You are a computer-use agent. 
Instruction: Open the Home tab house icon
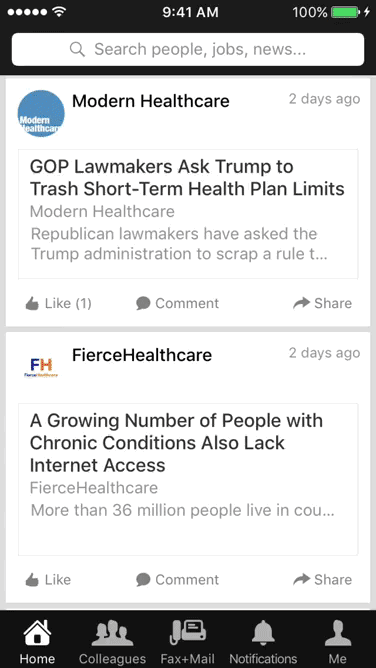[37, 633]
